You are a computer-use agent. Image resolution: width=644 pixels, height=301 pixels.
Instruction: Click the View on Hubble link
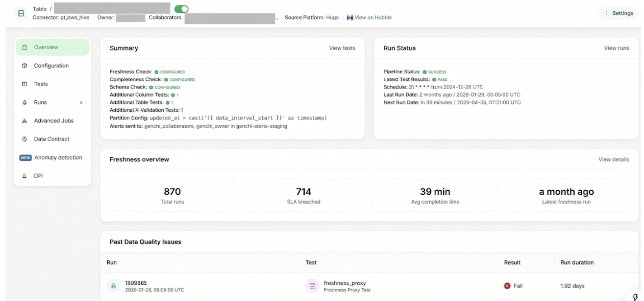point(369,18)
